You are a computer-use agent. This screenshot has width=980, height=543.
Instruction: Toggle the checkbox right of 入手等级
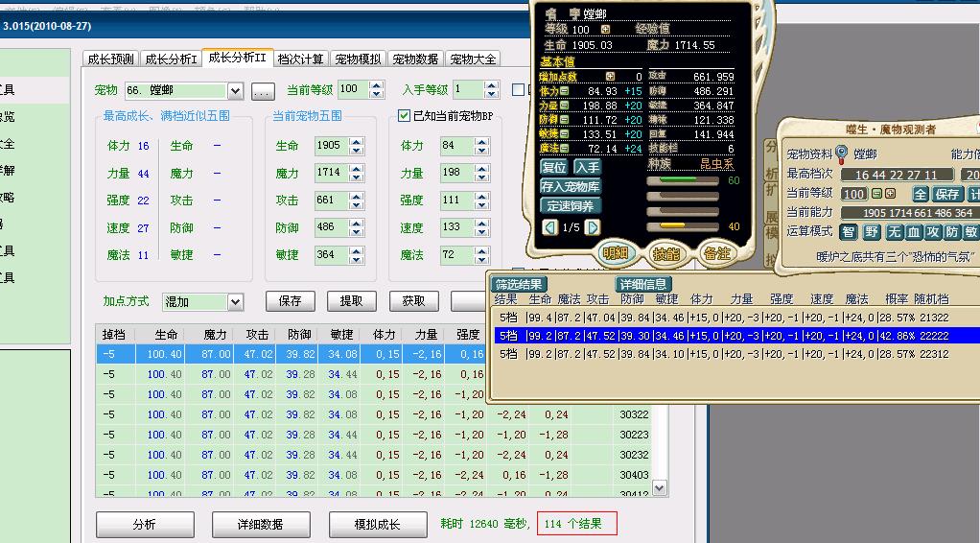coord(519,90)
